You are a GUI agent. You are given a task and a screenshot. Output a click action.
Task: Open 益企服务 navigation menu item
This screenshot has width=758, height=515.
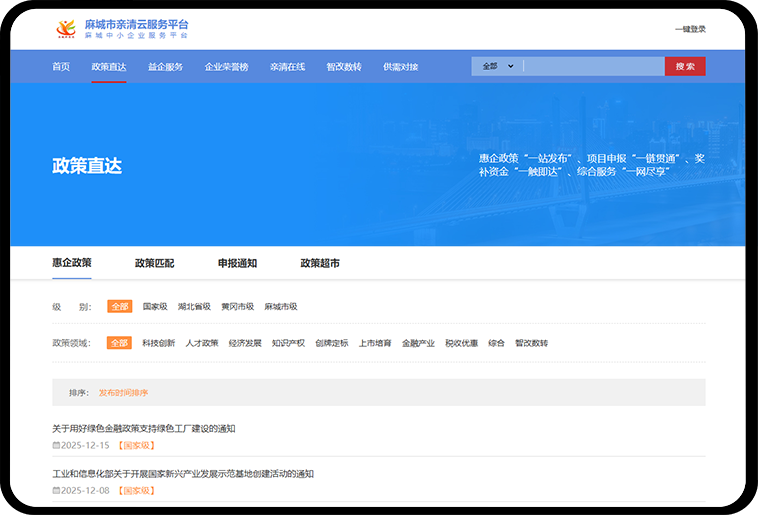[165, 67]
